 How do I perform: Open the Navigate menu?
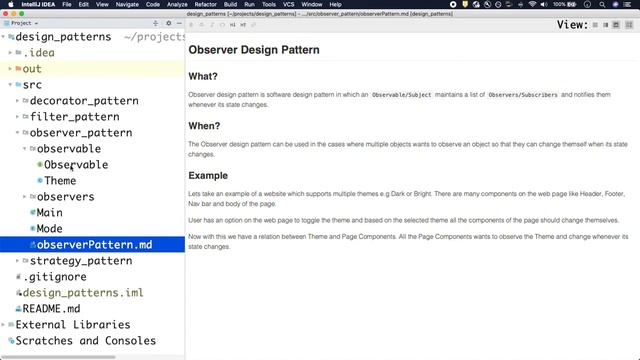point(127,4)
